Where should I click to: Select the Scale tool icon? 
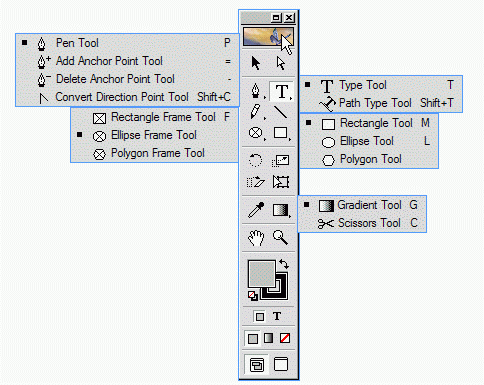click(x=281, y=161)
